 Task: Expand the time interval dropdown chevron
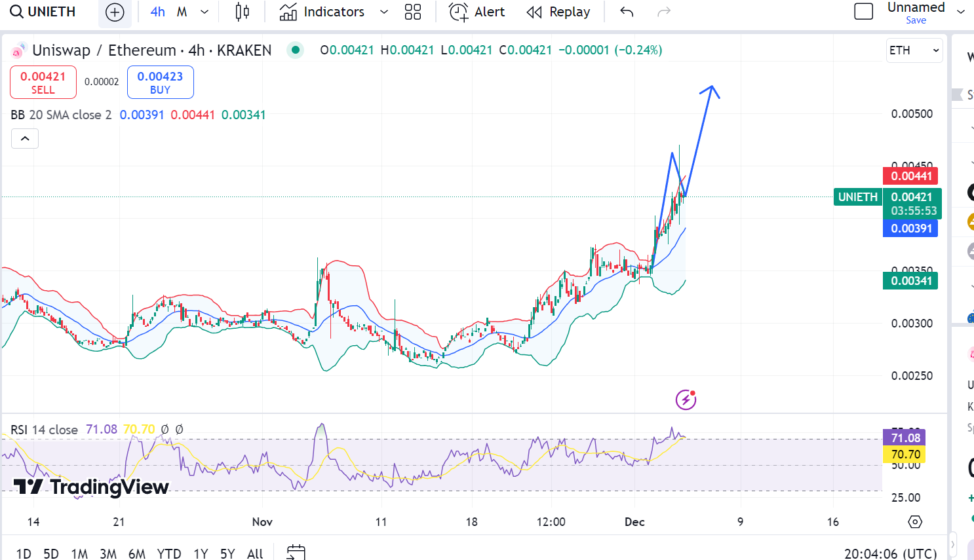tap(205, 12)
